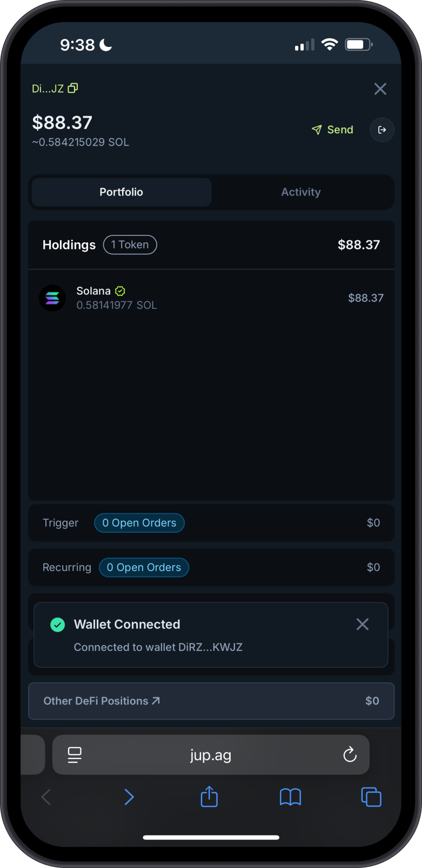Reload the page in Safari

coord(350,754)
